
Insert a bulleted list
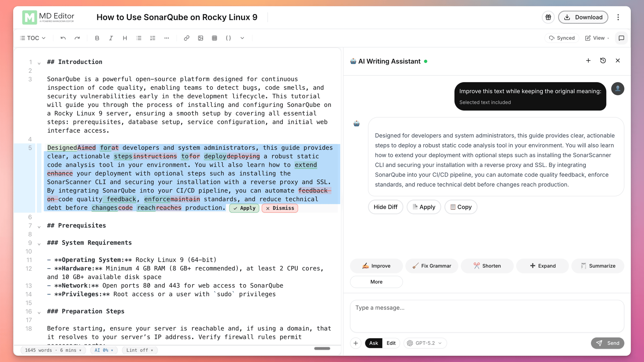(139, 38)
